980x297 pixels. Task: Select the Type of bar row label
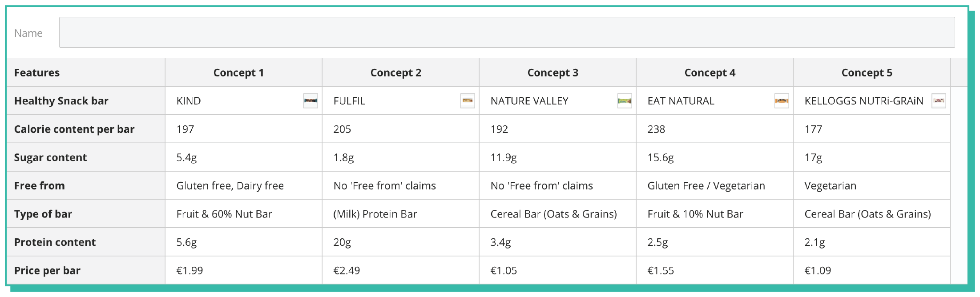[x=43, y=214]
